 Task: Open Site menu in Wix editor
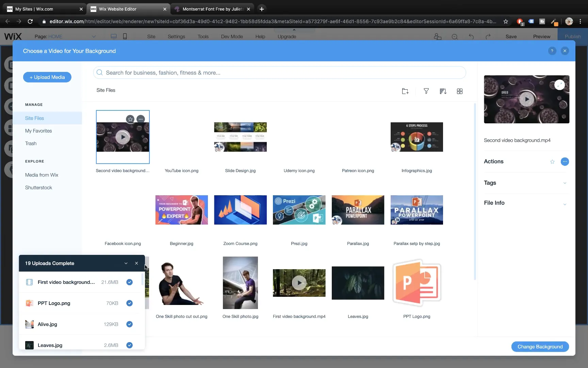pos(151,36)
